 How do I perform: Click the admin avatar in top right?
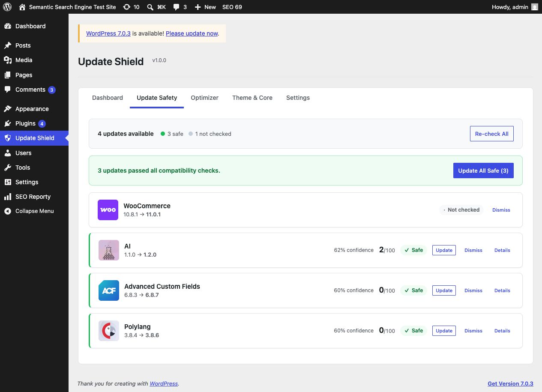click(534, 7)
